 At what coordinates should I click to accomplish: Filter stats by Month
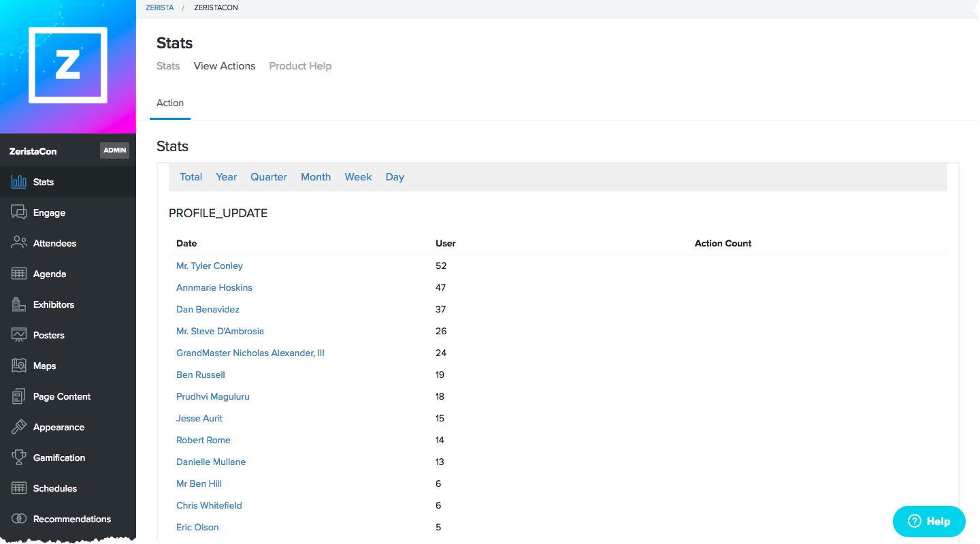click(x=316, y=177)
